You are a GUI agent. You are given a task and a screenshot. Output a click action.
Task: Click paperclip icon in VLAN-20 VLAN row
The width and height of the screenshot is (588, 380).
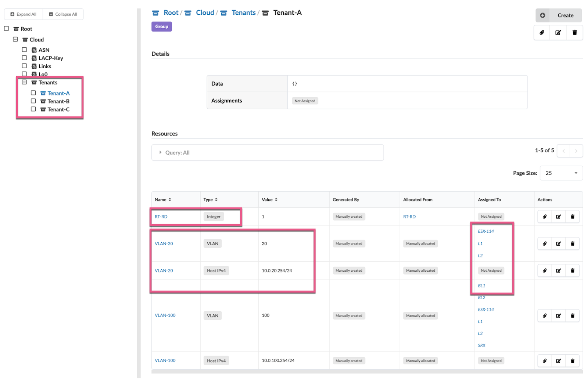coord(545,243)
